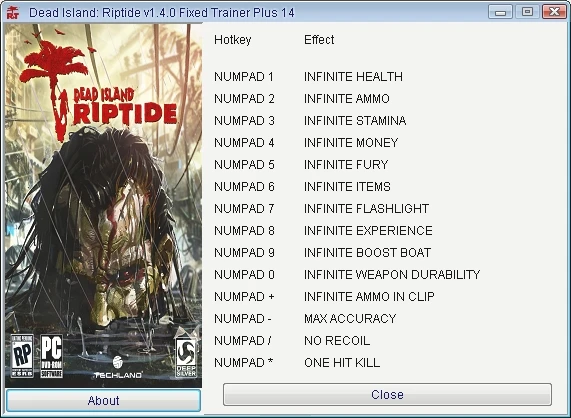Select the ONE HIT KILL effect text
Viewport: 571px width, 418px height.
(342, 363)
